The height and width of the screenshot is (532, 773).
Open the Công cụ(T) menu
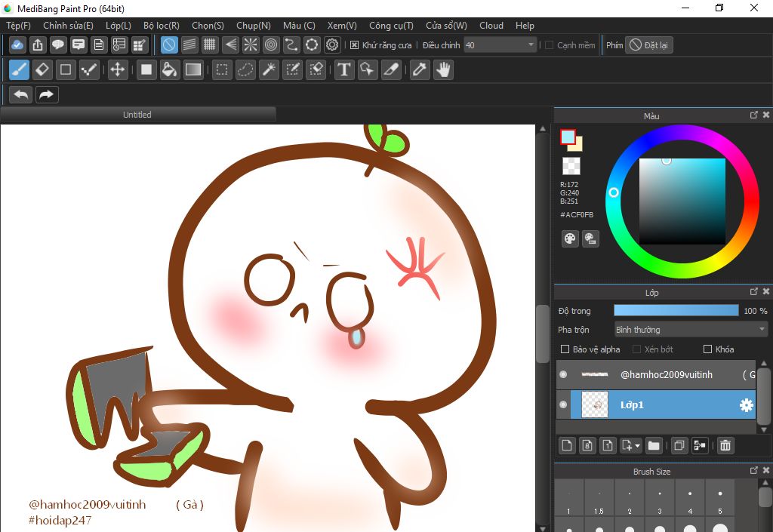(391, 26)
